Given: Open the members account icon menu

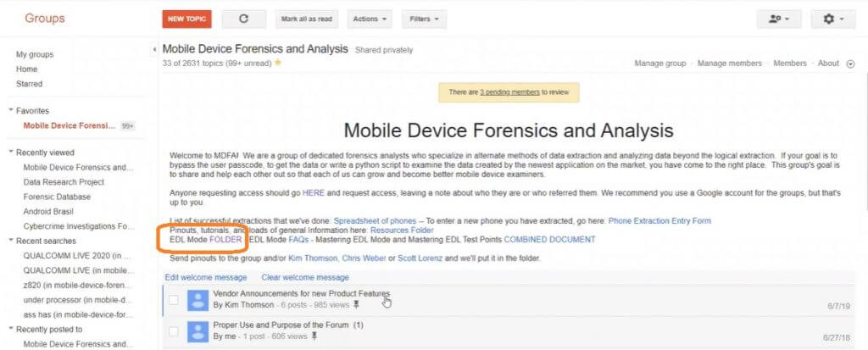Looking at the screenshot, I should coord(778,19).
